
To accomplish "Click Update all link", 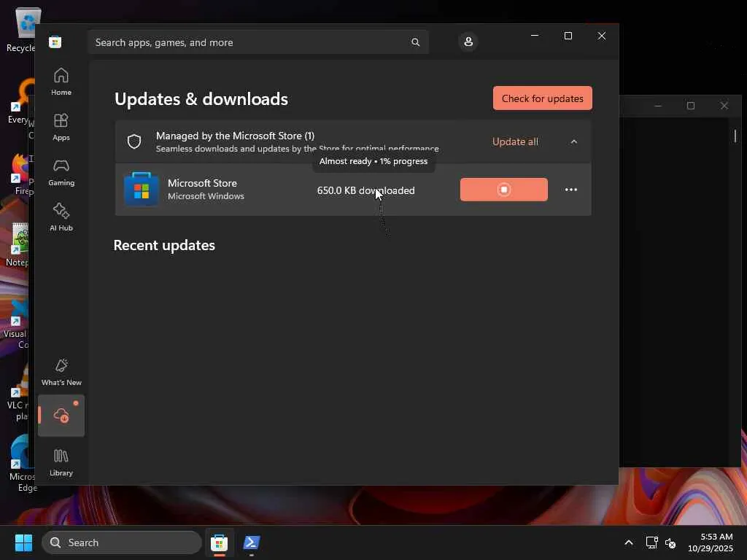I will pos(515,142).
